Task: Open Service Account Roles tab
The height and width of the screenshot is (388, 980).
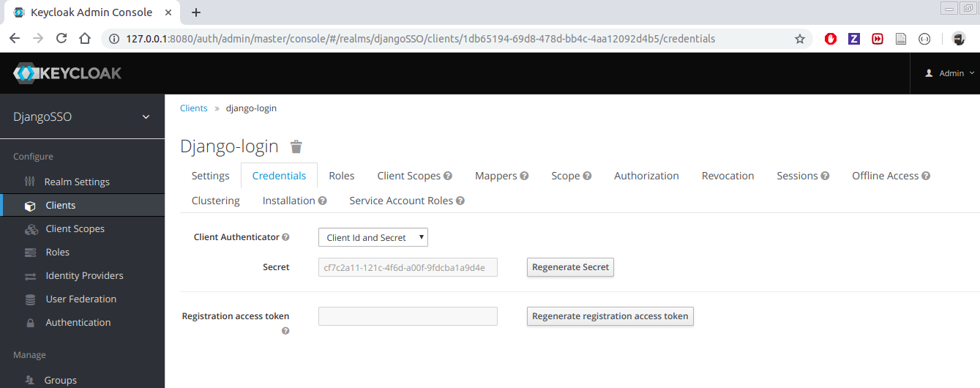Action: (x=401, y=201)
